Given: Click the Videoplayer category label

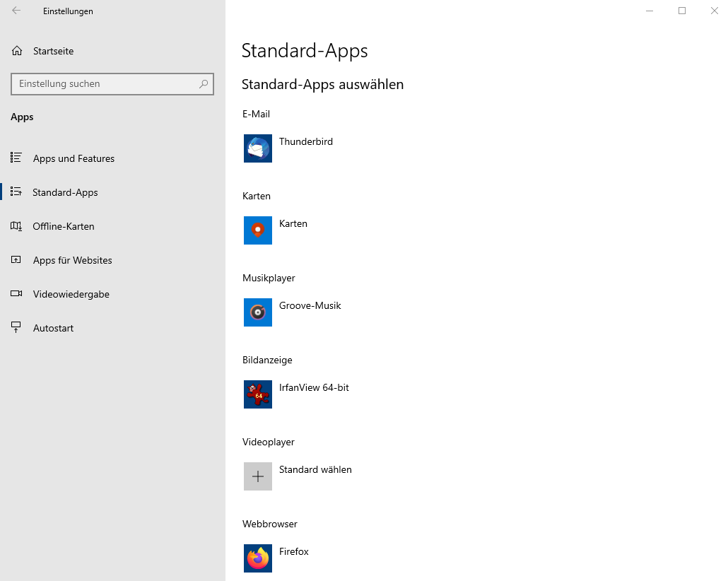Looking at the screenshot, I should click(269, 442).
